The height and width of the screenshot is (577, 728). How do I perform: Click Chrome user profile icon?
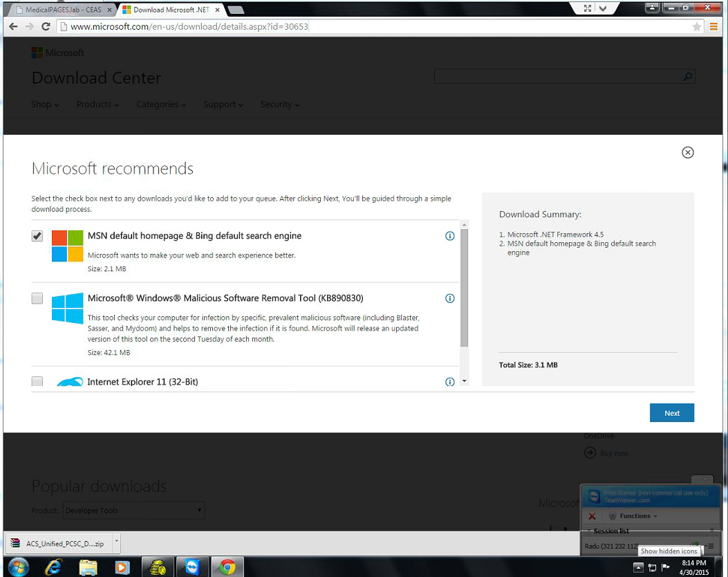(652, 7)
